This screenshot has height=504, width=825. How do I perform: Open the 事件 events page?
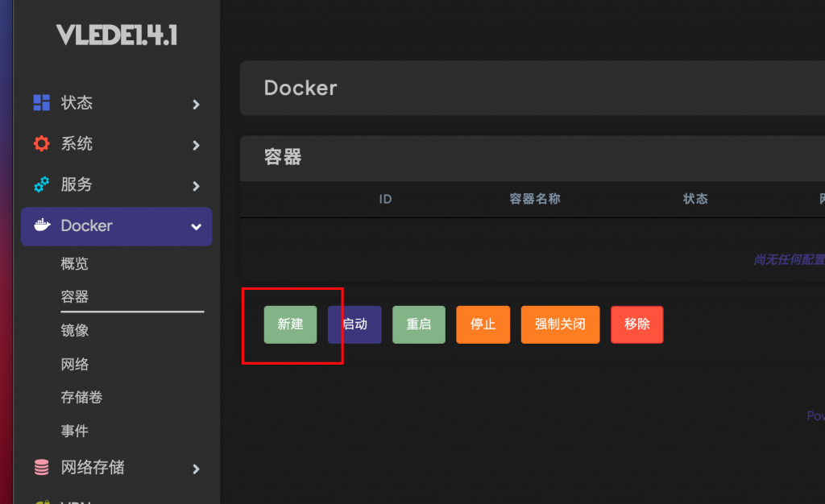coord(75,432)
